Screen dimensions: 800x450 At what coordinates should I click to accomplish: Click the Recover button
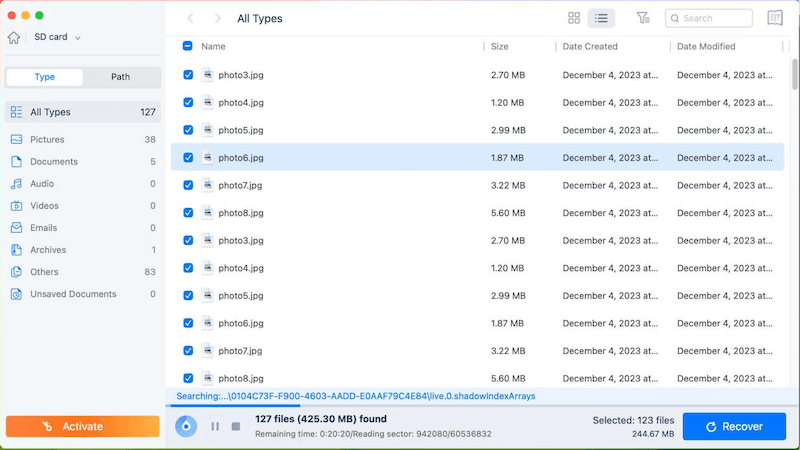(734, 427)
